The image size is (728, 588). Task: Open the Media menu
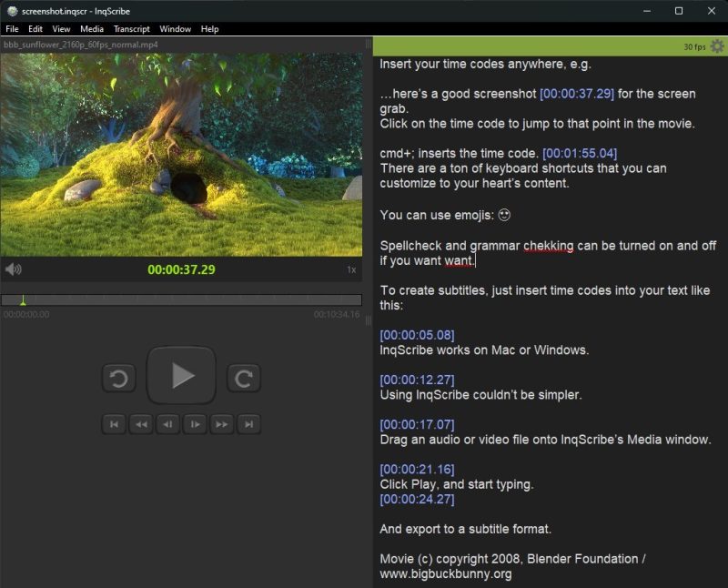coord(92,29)
